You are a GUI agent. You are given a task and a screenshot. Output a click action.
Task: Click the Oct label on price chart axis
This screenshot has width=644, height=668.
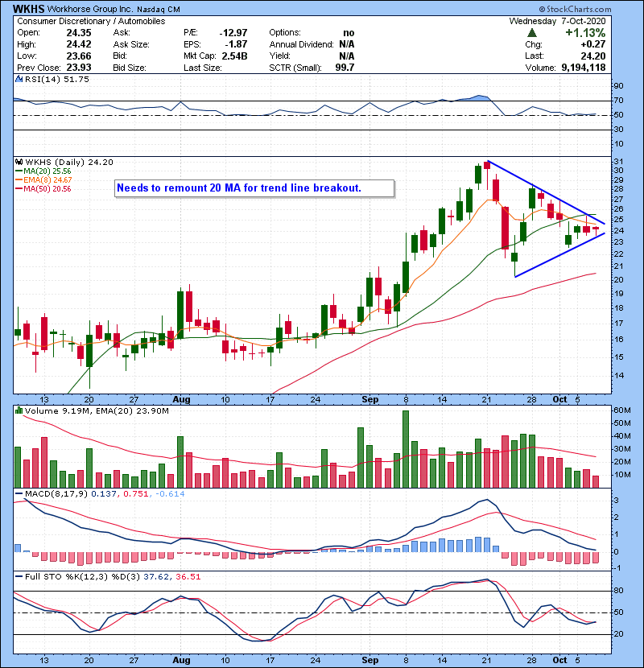point(559,400)
